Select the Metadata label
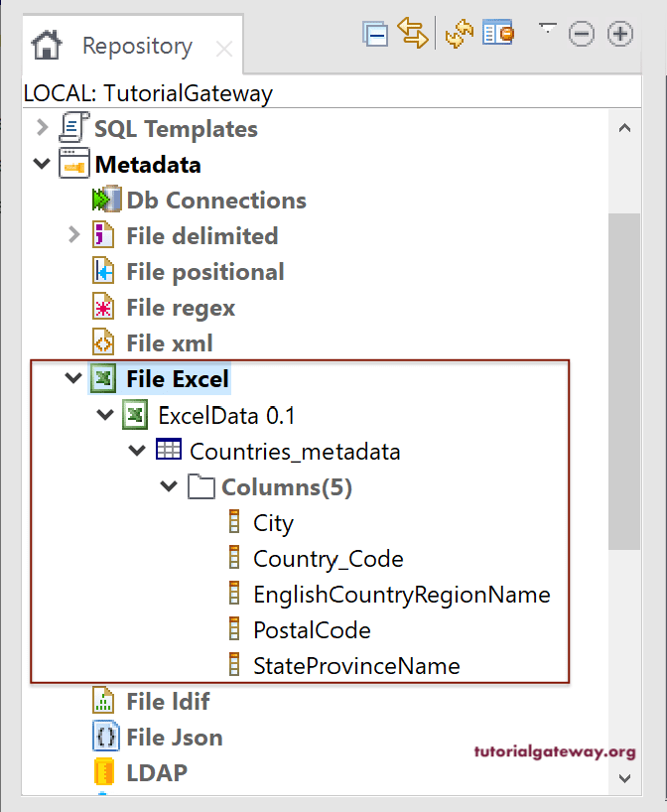This screenshot has width=667, height=812. click(148, 165)
